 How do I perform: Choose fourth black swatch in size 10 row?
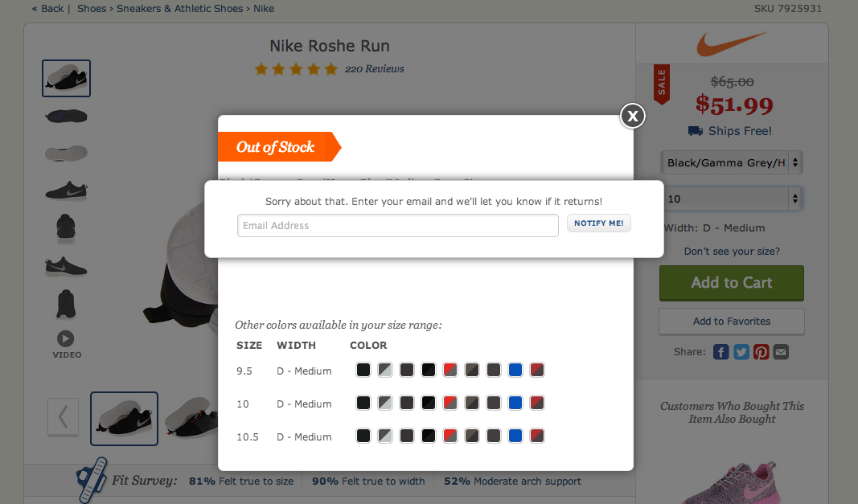tap(429, 403)
